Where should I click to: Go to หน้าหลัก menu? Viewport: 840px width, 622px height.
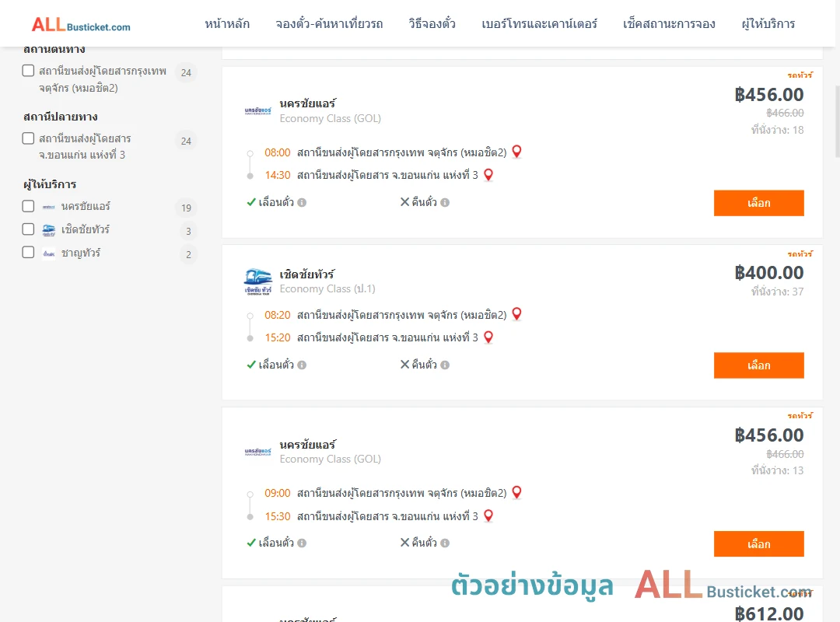tap(227, 23)
